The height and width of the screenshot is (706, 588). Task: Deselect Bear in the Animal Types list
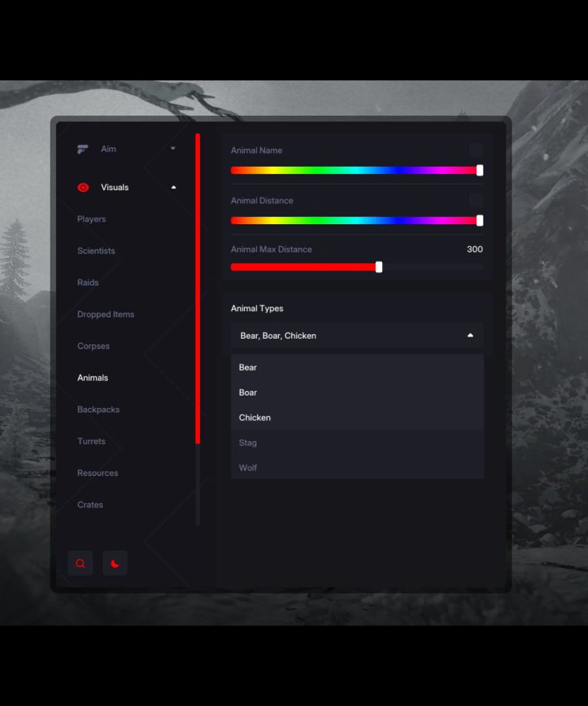(248, 367)
